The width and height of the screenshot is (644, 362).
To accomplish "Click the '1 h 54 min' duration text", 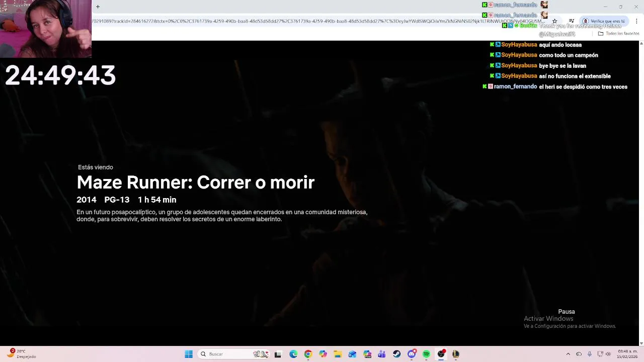I will [157, 200].
